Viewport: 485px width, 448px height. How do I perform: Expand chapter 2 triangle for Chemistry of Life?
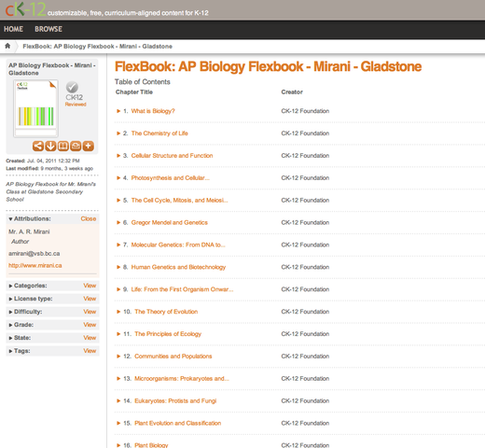[118, 133]
